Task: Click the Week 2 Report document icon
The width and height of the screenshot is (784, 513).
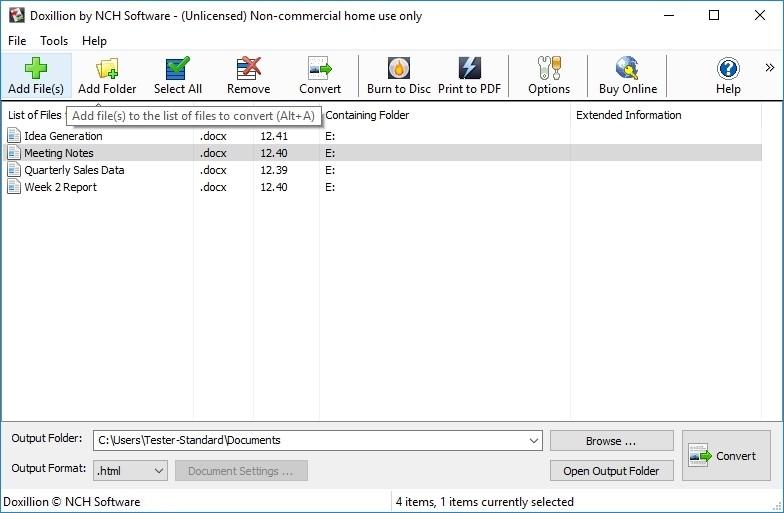Action: pyautogui.click(x=14, y=186)
